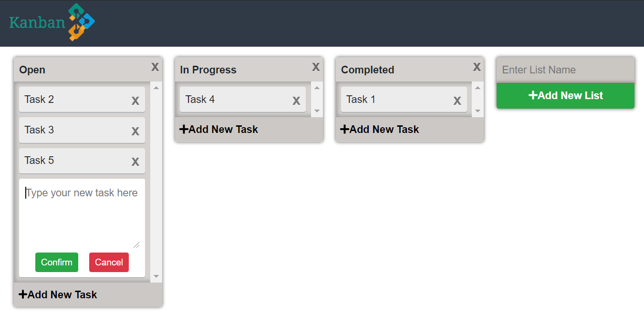Delete Task 1 in Completed list
644x314 pixels.
457,101
